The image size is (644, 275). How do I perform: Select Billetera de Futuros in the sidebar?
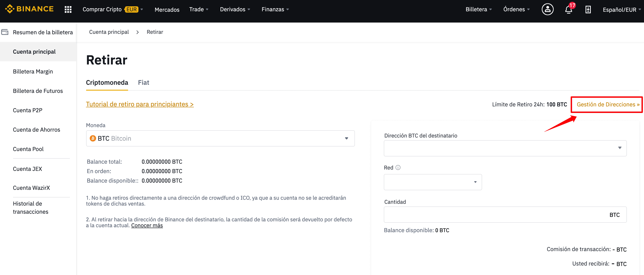pos(38,91)
